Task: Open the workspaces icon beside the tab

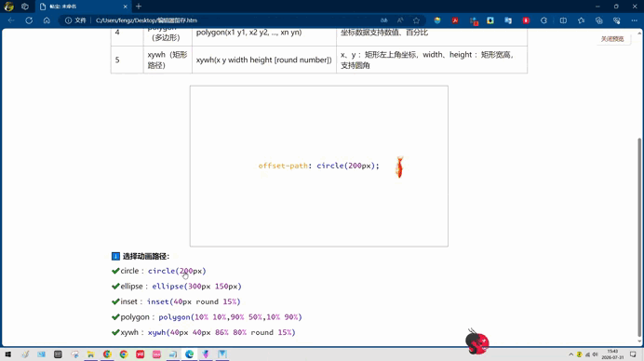Action: [25, 7]
